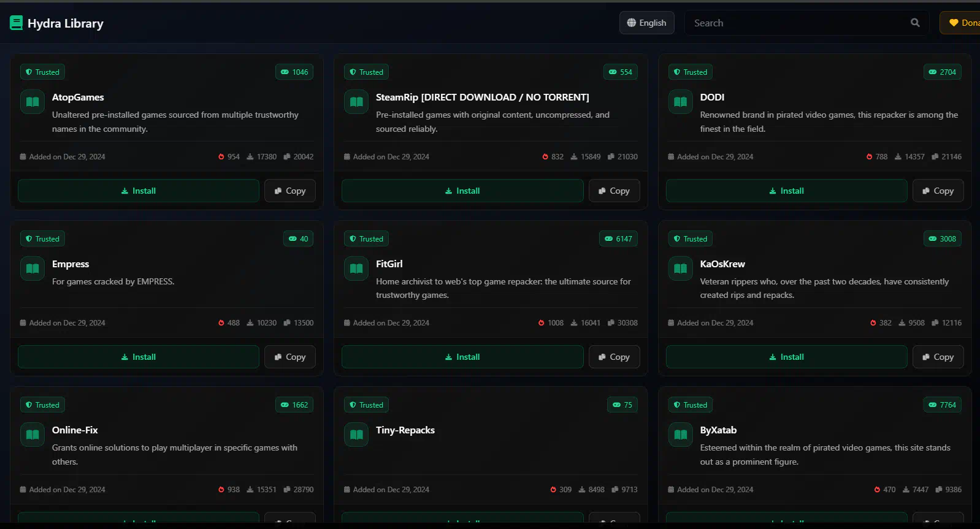Click the Tiny-Repacks book icon
980x529 pixels.
[356, 435]
